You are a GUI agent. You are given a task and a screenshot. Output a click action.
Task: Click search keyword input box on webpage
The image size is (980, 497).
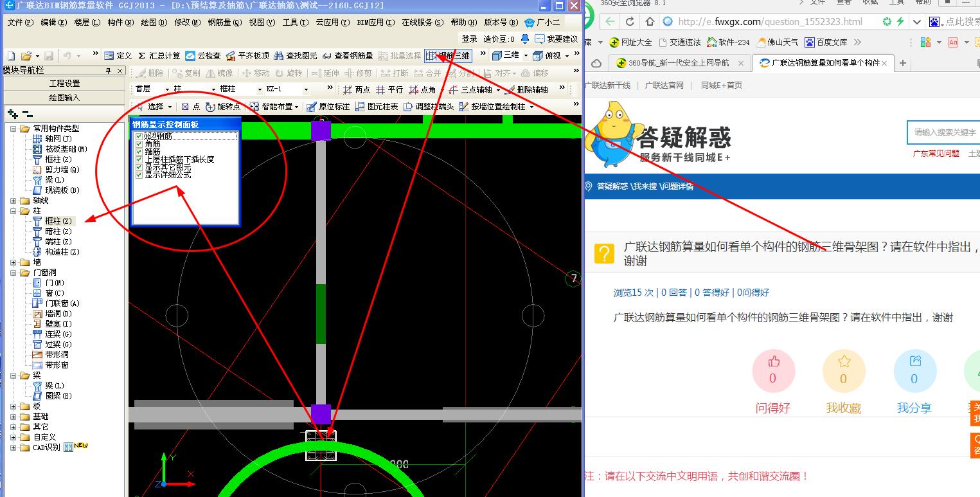[x=943, y=132]
